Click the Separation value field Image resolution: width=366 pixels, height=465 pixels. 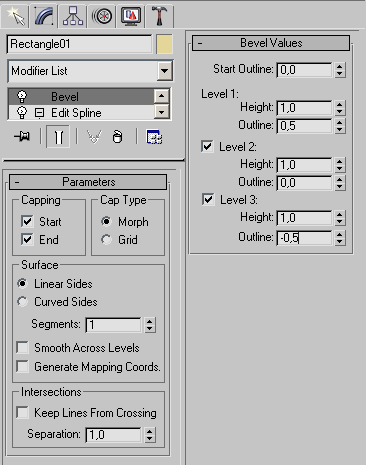114,435
